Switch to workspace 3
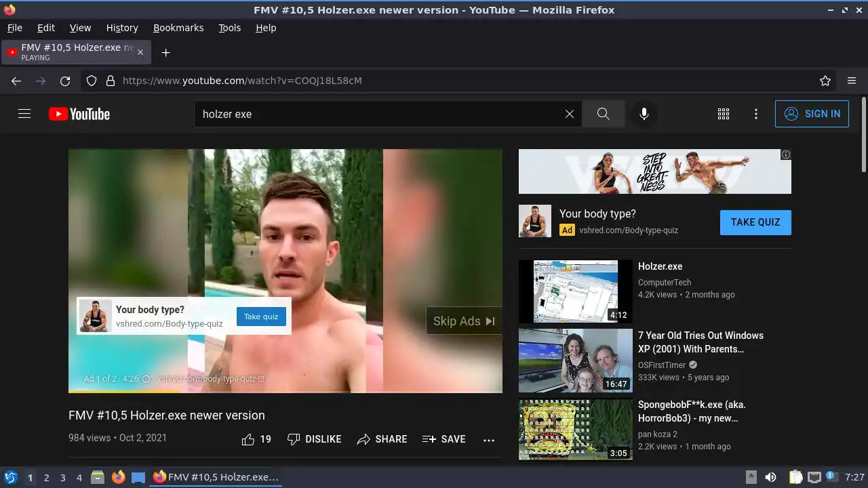 (62, 478)
